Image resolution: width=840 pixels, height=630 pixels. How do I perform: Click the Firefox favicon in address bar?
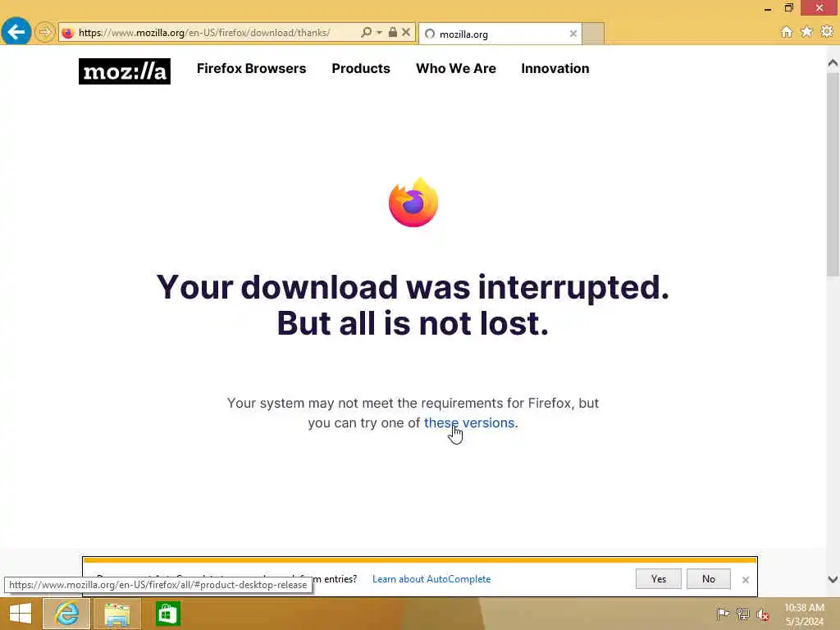(67, 33)
